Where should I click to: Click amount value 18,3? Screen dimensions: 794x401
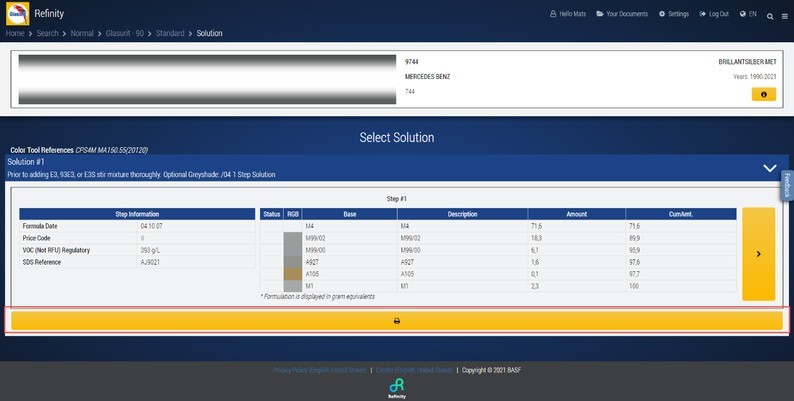pos(536,238)
